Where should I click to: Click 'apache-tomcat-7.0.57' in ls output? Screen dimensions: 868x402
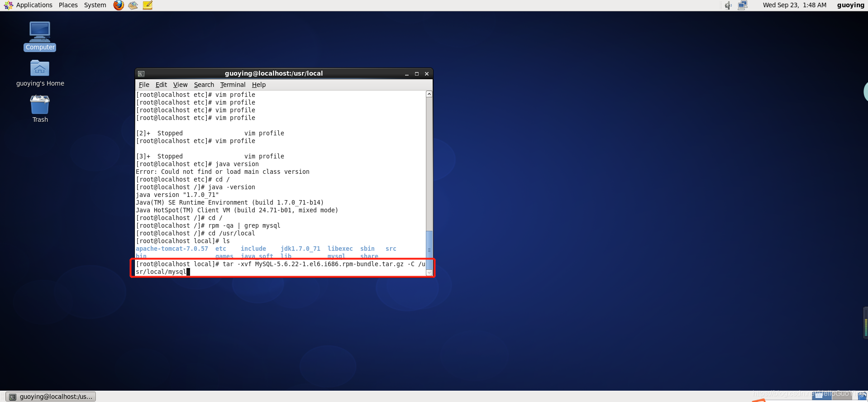172,249
